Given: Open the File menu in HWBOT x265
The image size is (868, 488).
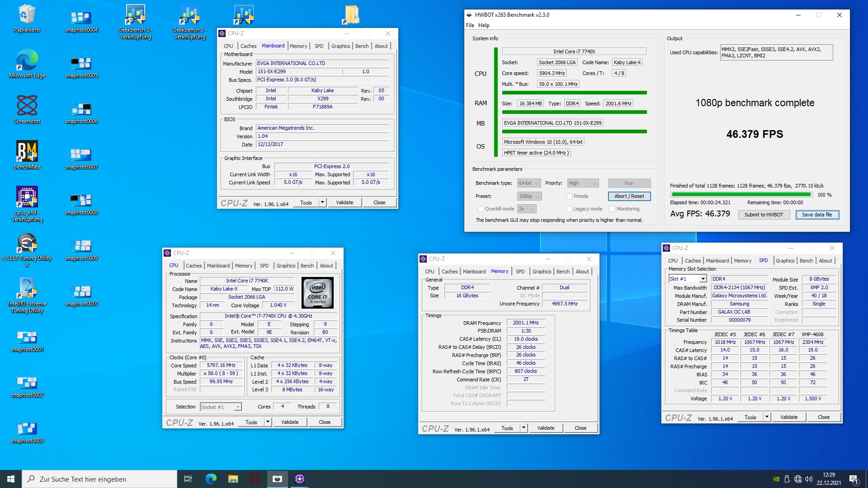Looking at the screenshot, I should [470, 25].
